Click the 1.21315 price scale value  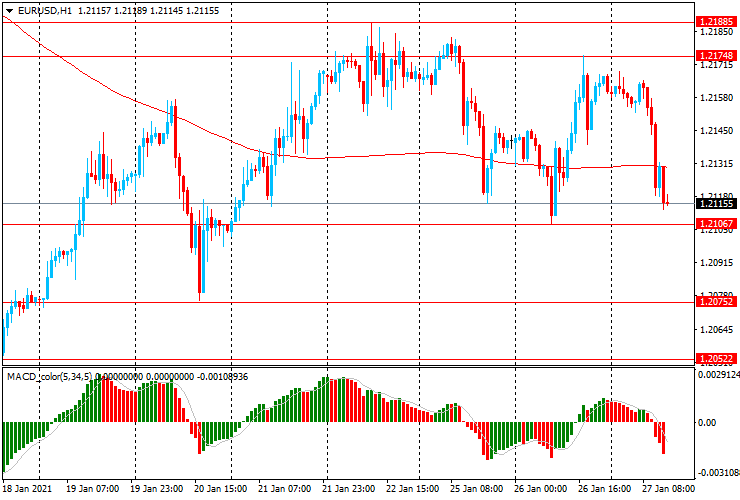click(717, 164)
